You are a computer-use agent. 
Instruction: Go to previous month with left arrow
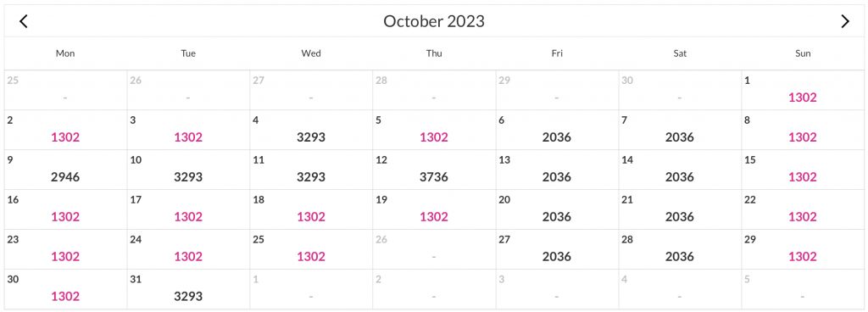[23, 21]
